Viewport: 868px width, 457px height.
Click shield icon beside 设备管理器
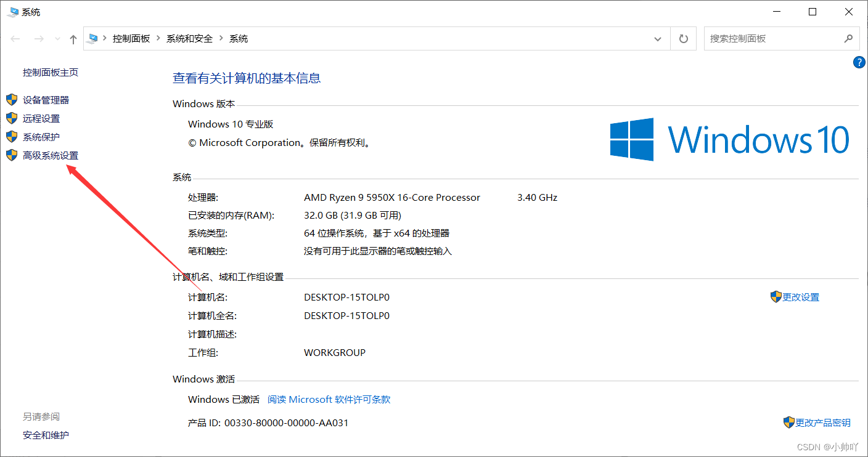tap(12, 100)
